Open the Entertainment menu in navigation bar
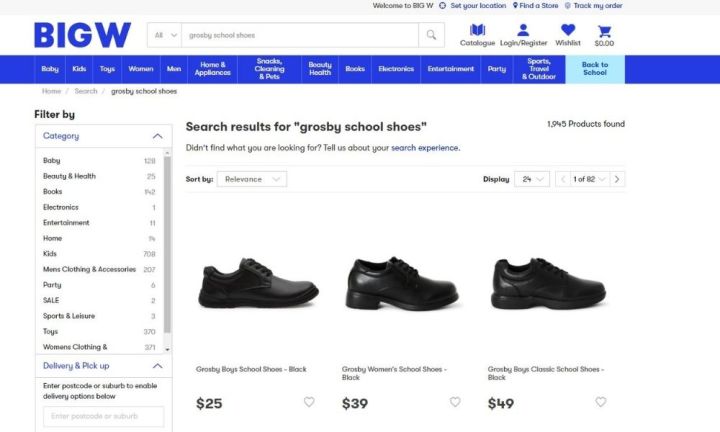The image size is (720, 432). coord(450,69)
